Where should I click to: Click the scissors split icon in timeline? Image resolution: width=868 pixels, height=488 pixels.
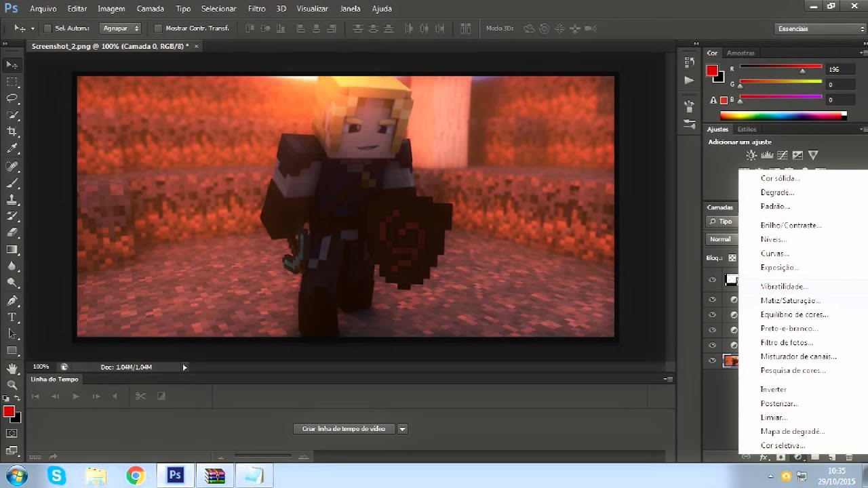pos(140,396)
